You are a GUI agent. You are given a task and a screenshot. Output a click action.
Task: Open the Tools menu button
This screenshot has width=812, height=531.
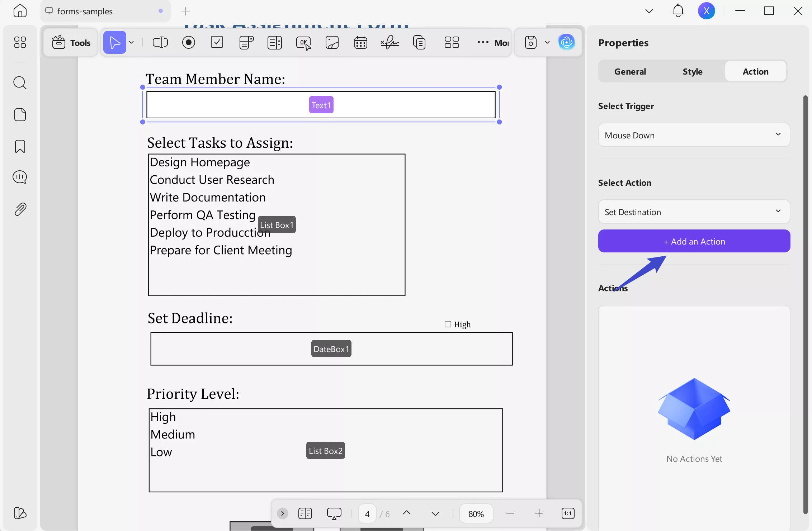(71, 42)
